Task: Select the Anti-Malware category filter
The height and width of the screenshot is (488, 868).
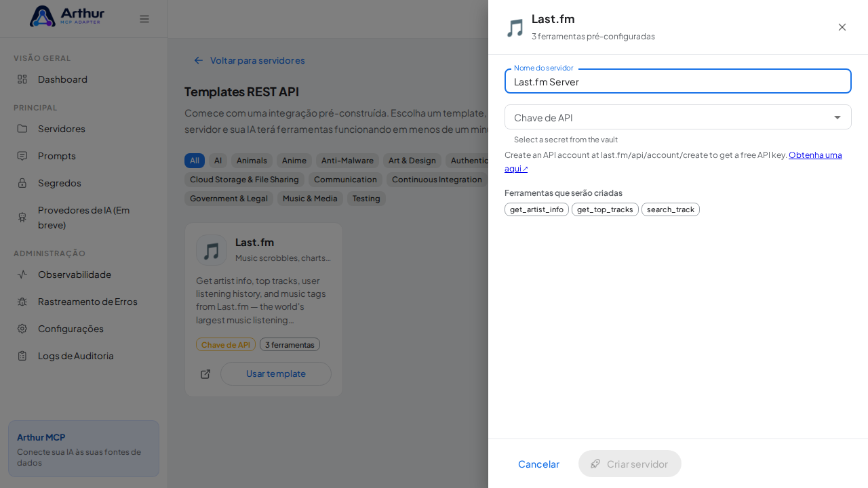Action: (347, 161)
